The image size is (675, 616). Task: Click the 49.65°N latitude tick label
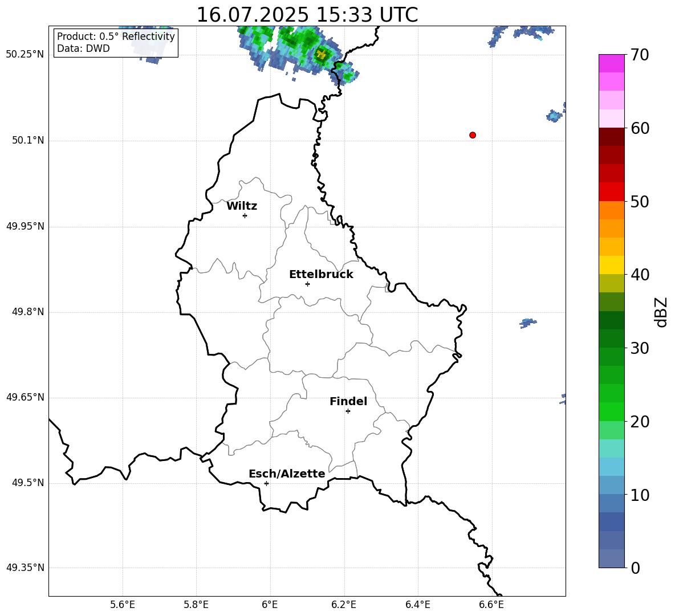(25, 397)
